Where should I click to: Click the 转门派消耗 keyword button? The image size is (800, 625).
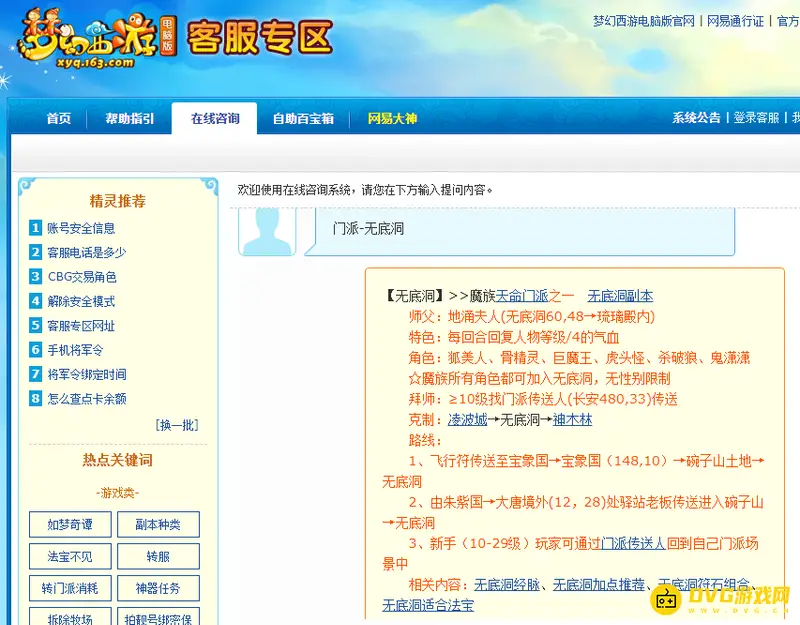(x=70, y=588)
